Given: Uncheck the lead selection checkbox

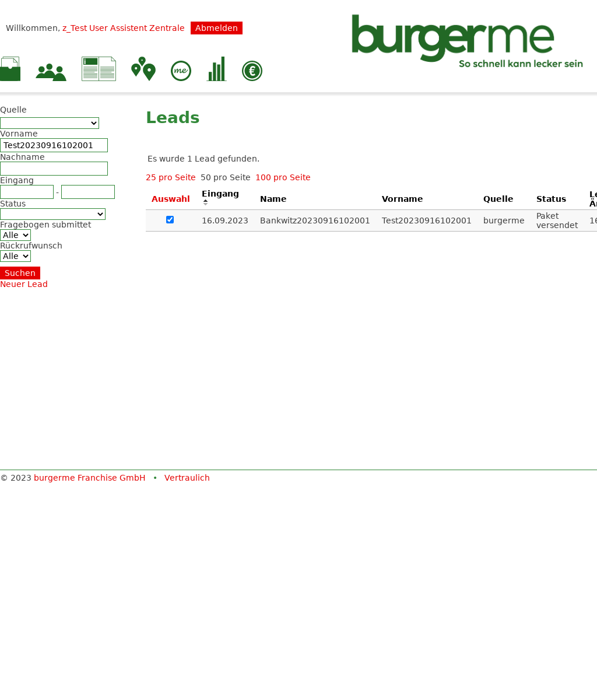Looking at the screenshot, I should pos(170,220).
